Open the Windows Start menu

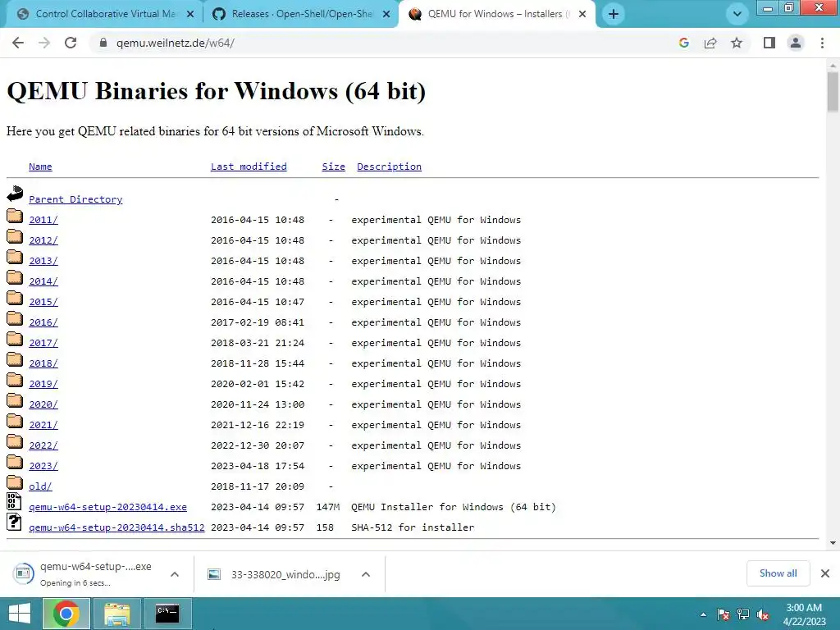[x=20, y=614]
